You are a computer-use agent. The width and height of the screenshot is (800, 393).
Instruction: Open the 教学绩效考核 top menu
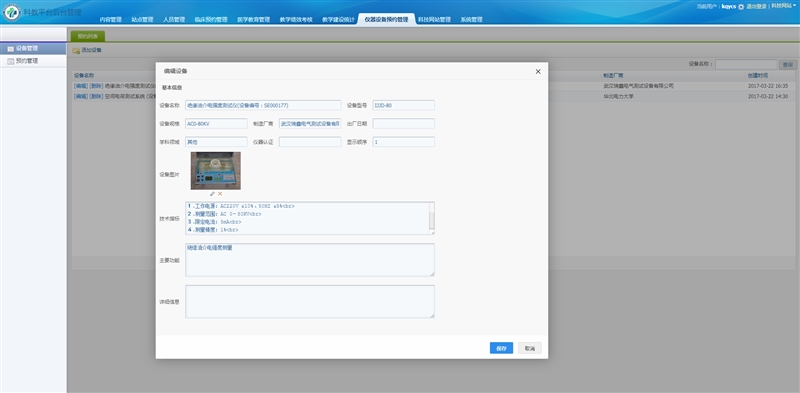[296, 19]
